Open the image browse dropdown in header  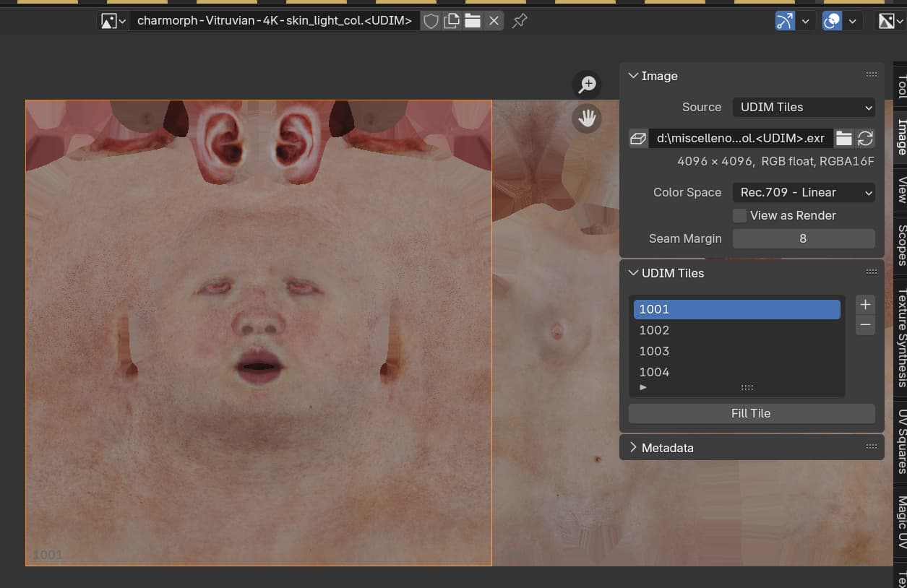point(113,21)
